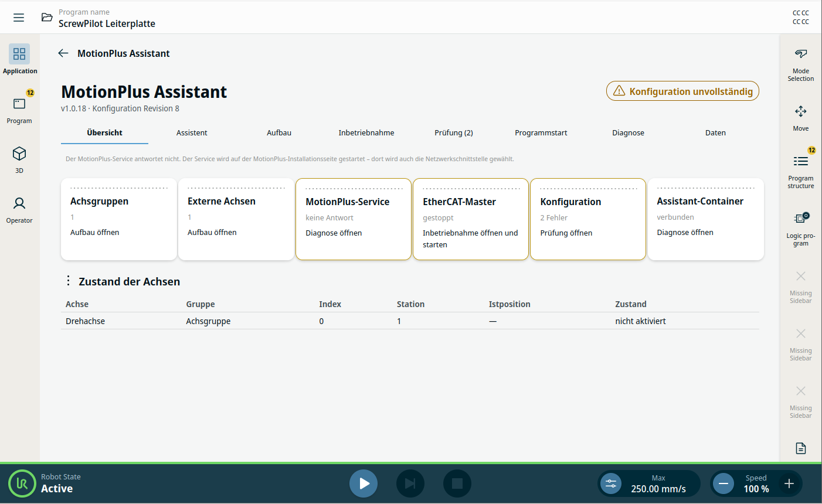Open Aufbau from the Achsgruppen card
Viewport: 822px width, 504px height.
click(x=95, y=233)
